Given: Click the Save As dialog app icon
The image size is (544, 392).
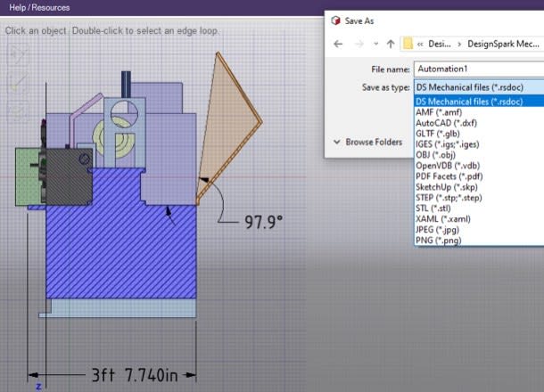Looking at the screenshot, I should pos(335,20).
